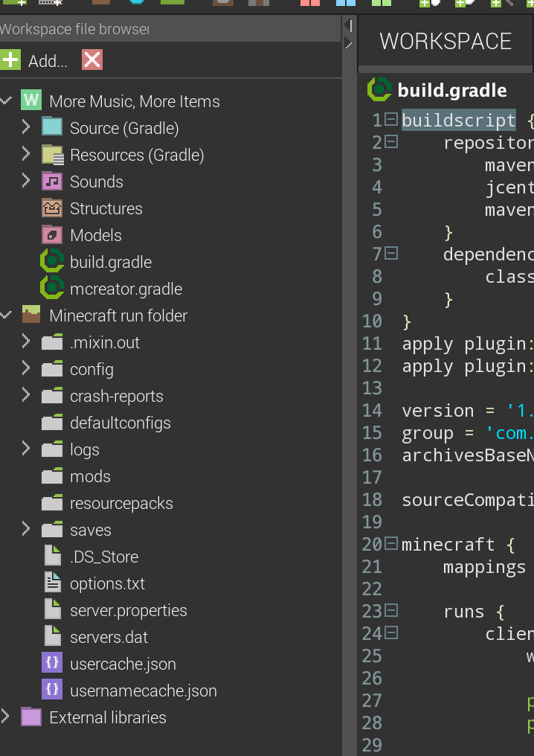Image resolution: width=534 pixels, height=756 pixels.
Task: Click the saves folder icon
Action: (52, 529)
